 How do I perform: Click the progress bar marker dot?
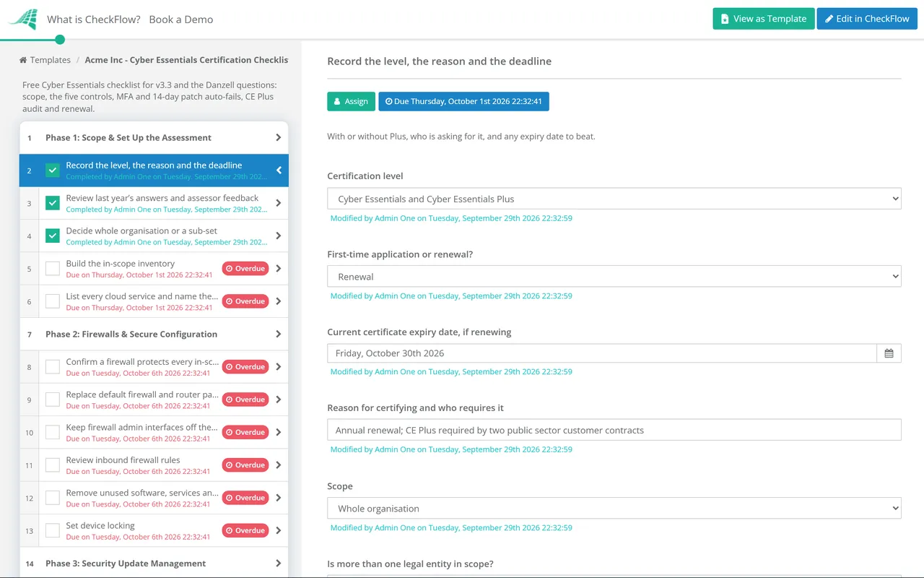click(60, 40)
